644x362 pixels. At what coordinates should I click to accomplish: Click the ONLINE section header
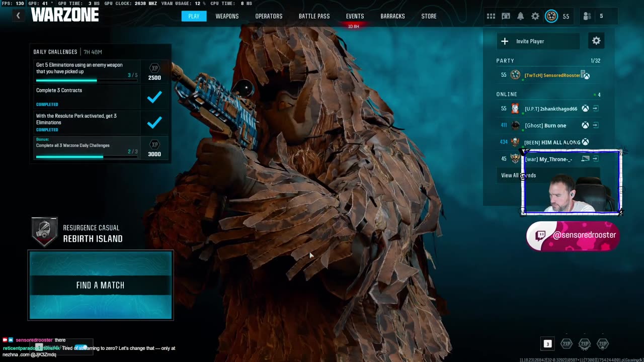point(507,95)
